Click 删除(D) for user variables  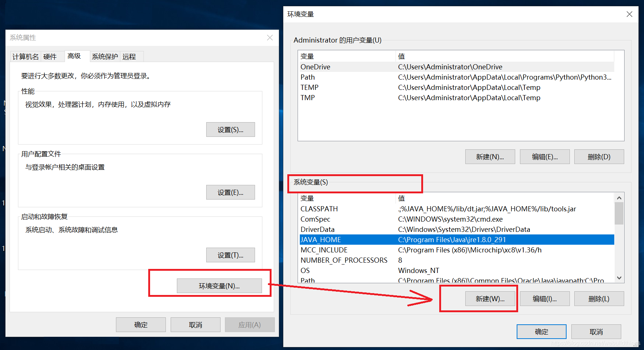[x=599, y=157]
